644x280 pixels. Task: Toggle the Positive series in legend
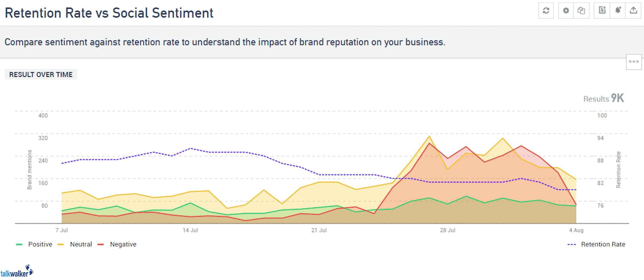pyautogui.click(x=40, y=244)
